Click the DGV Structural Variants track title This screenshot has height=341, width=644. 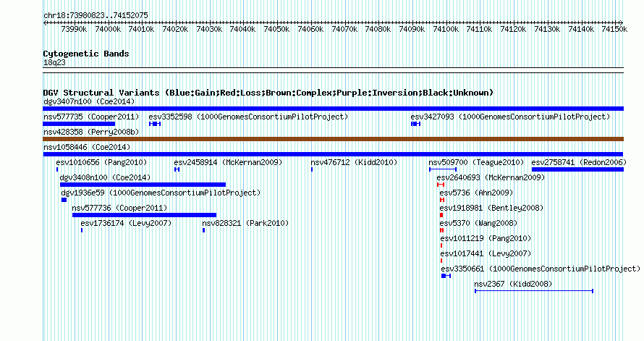click(268, 93)
